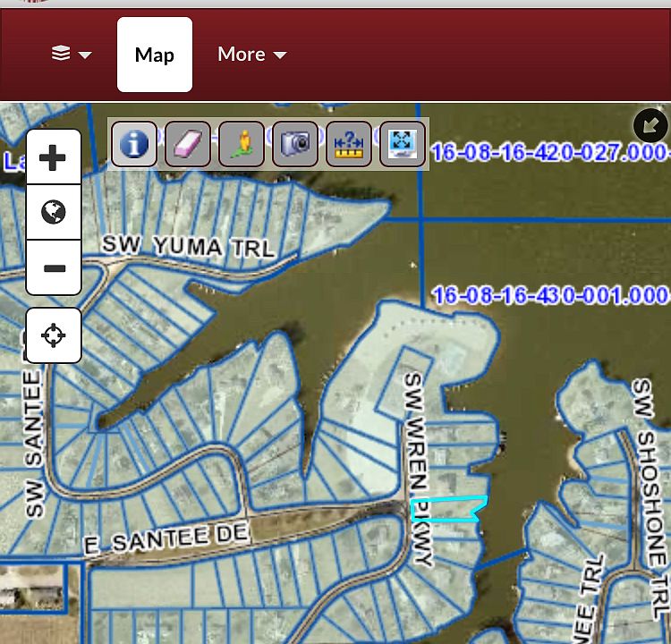Expand the More dropdown
671x644 pixels.
(252, 55)
